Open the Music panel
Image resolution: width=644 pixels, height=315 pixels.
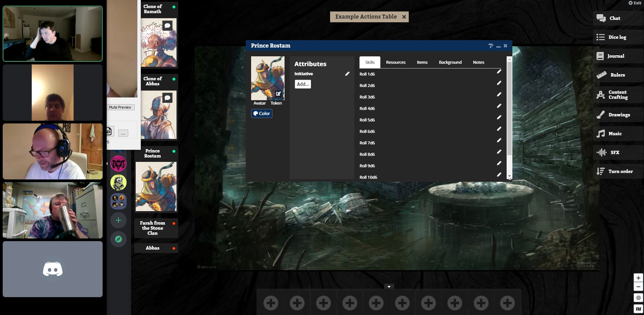615,134
